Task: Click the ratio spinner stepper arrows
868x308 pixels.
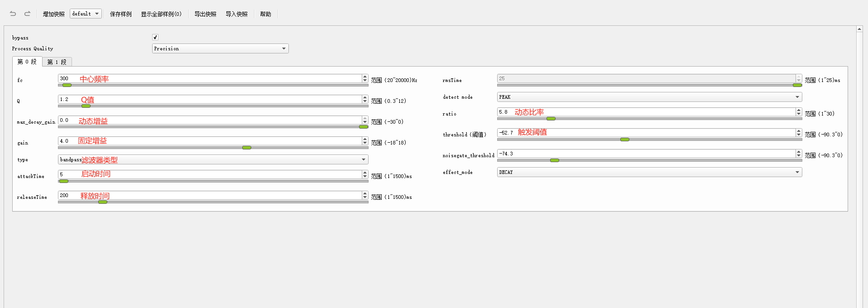Action: tap(799, 112)
